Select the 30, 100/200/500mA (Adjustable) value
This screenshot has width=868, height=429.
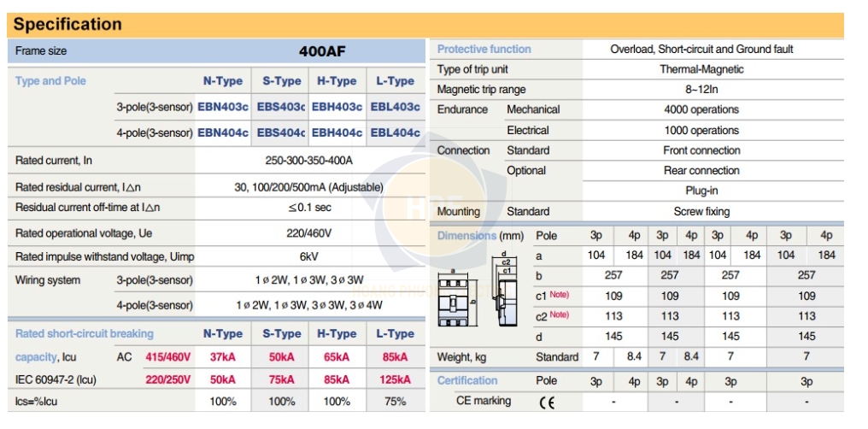coord(309,187)
